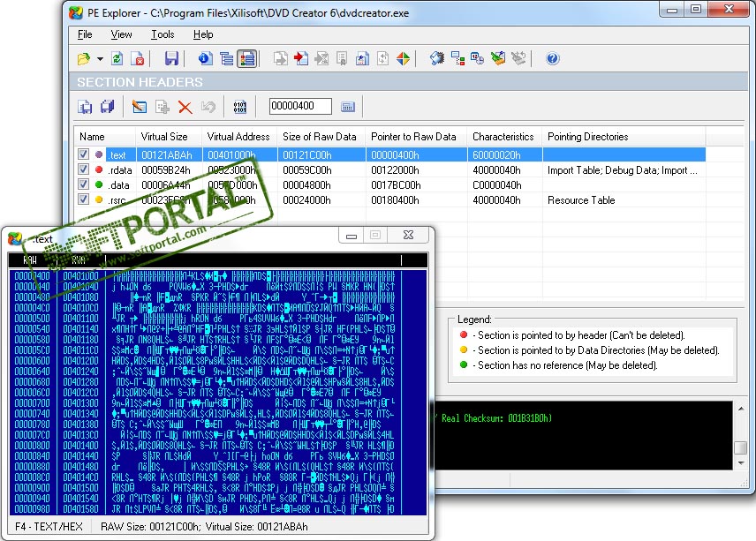This screenshot has width=756, height=541.
Task: Delete section with red X icon
Action: click(x=185, y=107)
